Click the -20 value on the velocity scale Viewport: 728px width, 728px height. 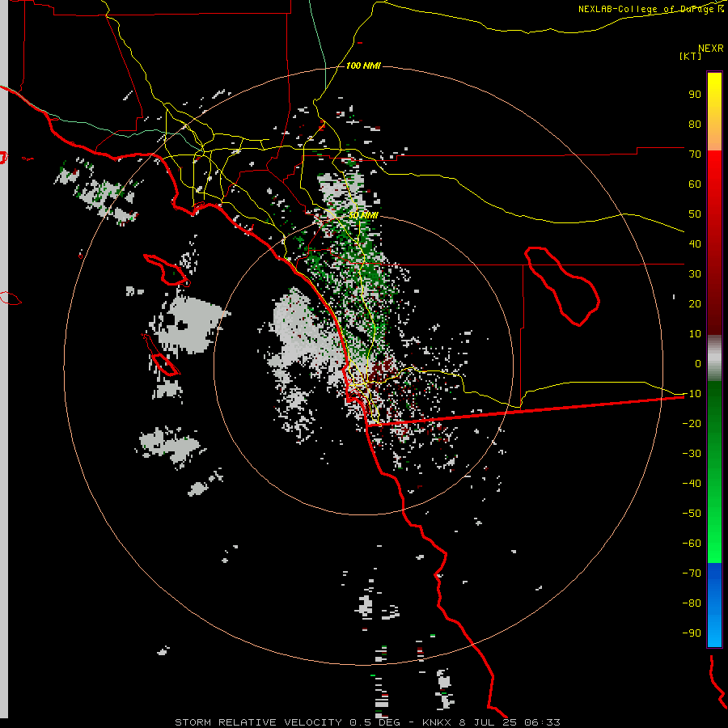click(x=692, y=423)
